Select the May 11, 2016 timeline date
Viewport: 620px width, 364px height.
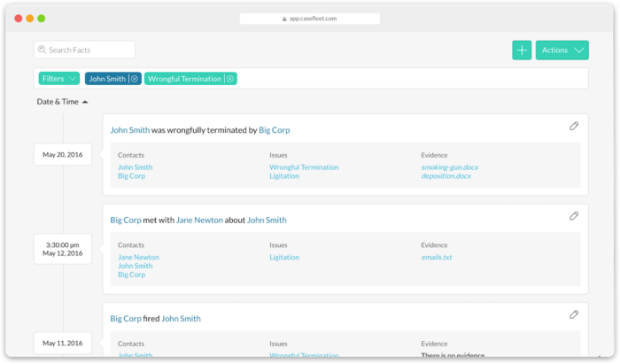[63, 343]
